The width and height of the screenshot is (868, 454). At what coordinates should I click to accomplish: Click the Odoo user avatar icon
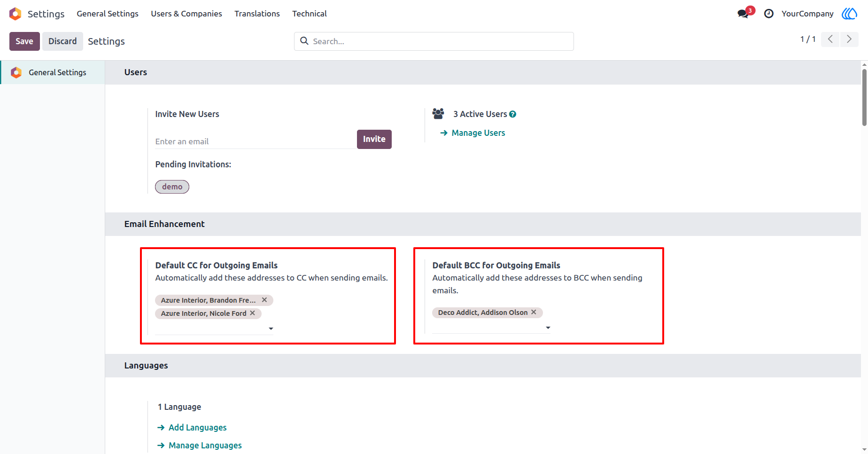pyautogui.click(x=849, y=14)
